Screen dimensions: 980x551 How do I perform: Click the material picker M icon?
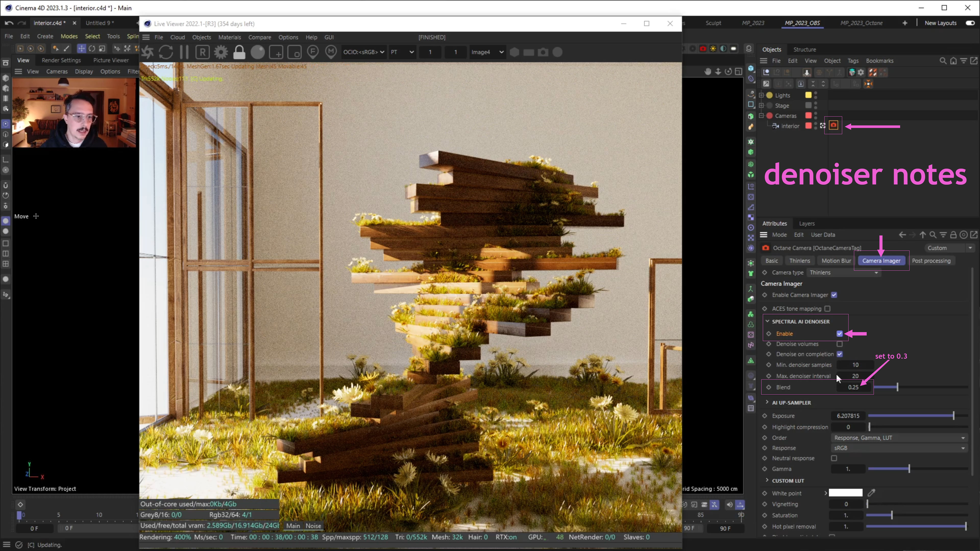(331, 52)
